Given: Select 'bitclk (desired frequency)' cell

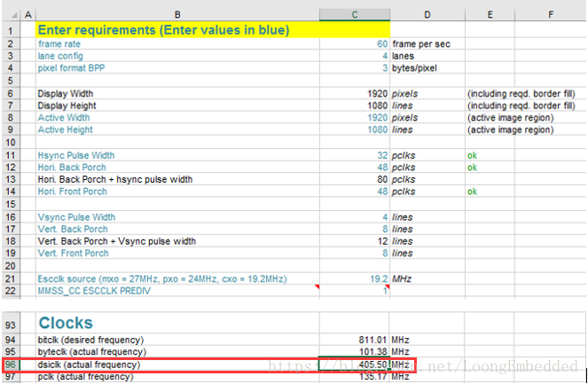Looking at the screenshot, I should click(x=177, y=340).
